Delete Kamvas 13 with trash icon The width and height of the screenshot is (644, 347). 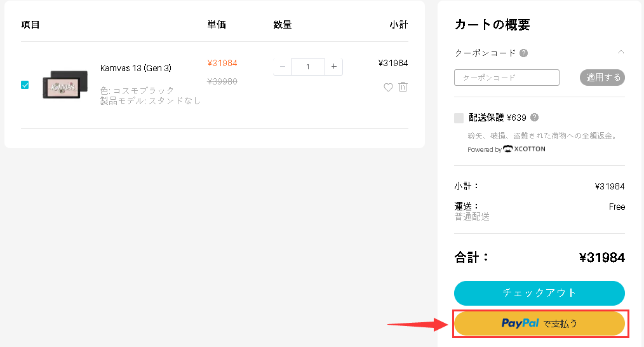(x=403, y=86)
